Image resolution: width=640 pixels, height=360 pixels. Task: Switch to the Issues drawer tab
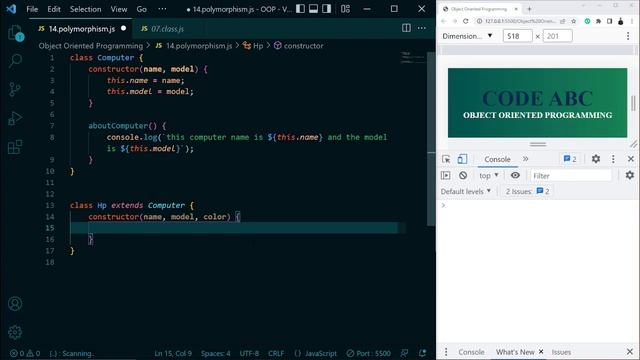click(x=561, y=352)
